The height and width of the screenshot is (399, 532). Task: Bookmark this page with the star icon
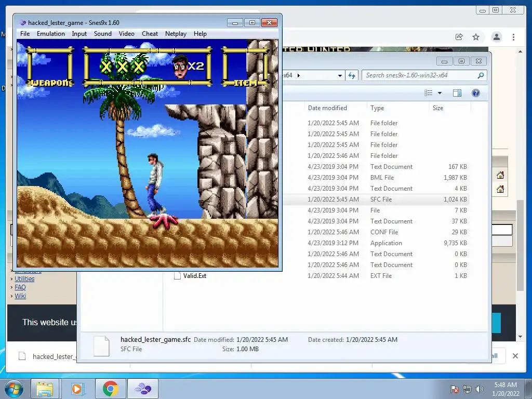(476, 37)
